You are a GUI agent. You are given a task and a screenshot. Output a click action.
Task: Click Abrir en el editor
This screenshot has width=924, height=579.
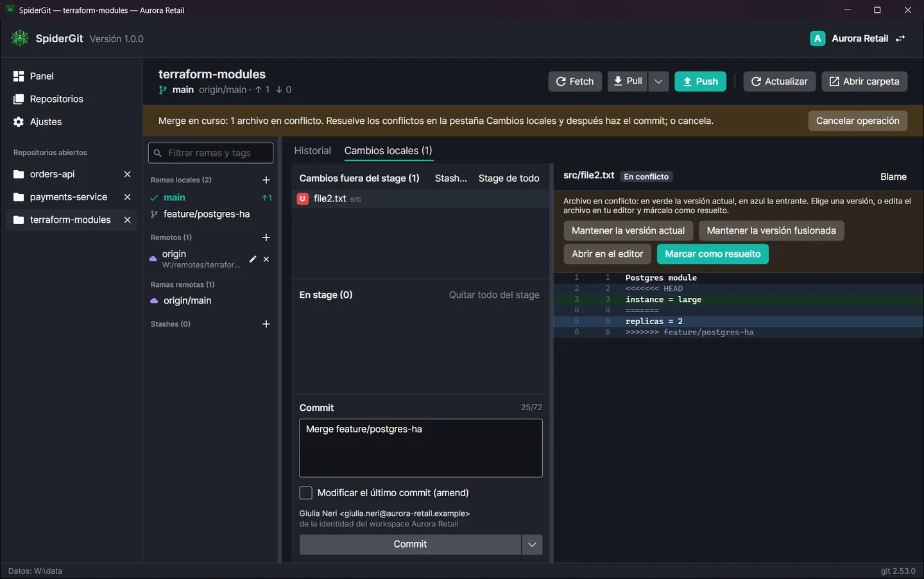point(607,254)
